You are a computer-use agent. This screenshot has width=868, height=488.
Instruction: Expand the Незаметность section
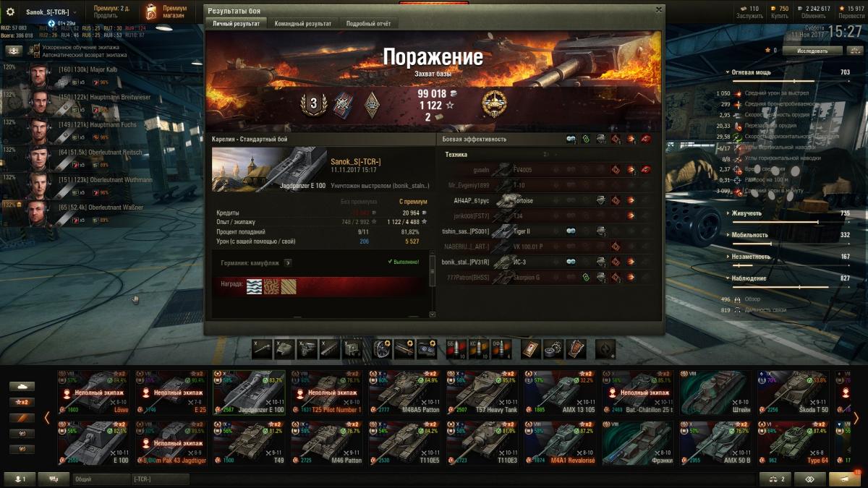(x=727, y=256)
